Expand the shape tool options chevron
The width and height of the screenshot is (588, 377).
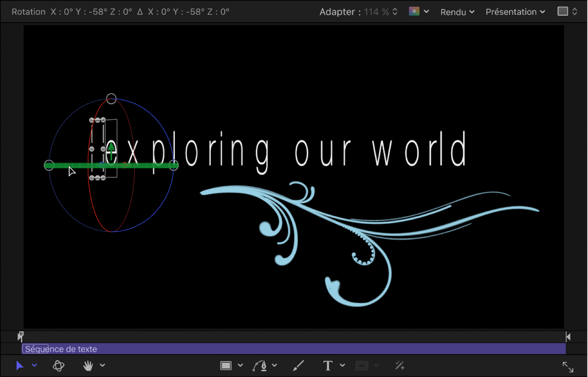tap(240, 366)
